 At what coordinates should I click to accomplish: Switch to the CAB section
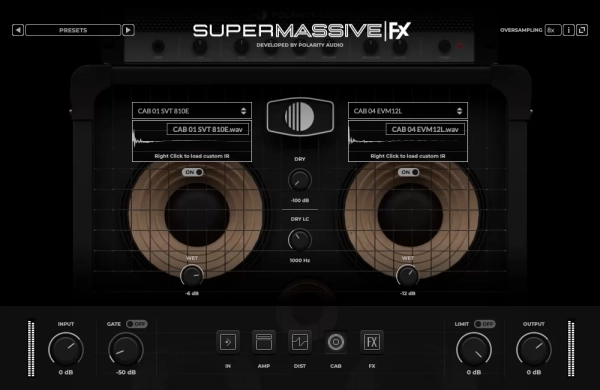click(336, 342)
